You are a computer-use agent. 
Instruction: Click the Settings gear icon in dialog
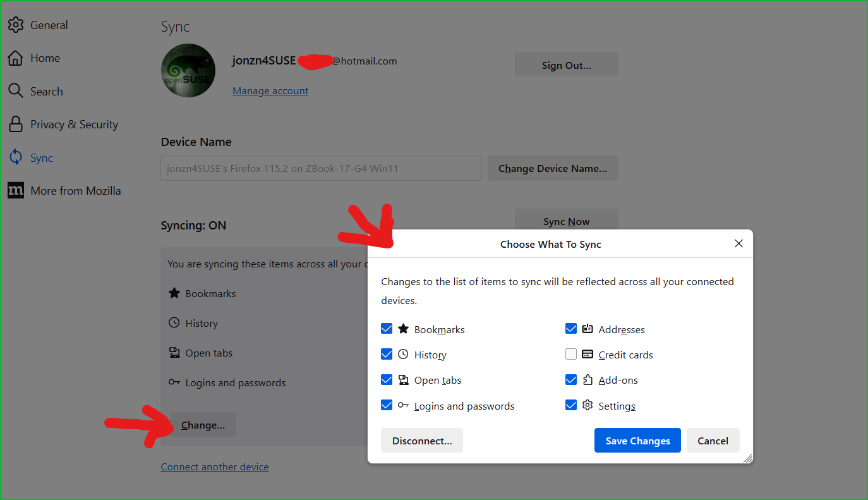tap(588, 405)
